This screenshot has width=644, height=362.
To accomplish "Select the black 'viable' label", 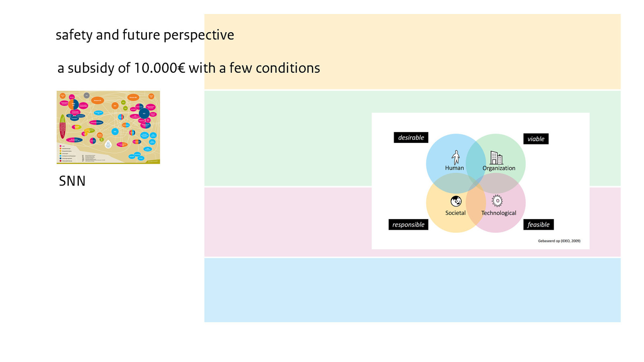I will coord(536,139).
